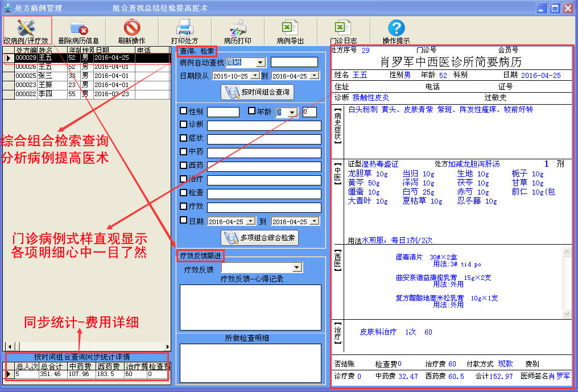
Task: Click the 删除病历信息 delete icon
Action: 78,28
